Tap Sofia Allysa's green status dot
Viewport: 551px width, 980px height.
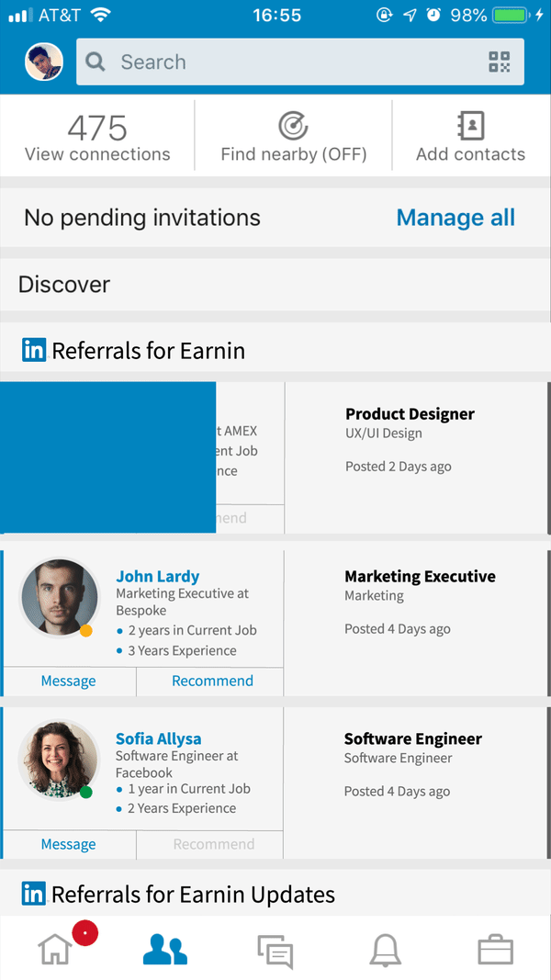click(86, 793)
